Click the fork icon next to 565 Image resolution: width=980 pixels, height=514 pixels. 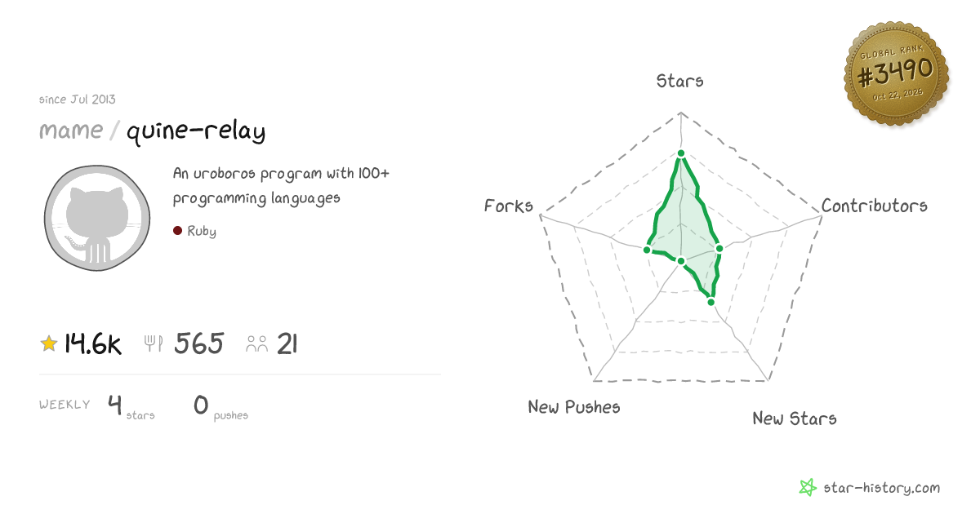(153, 344)
